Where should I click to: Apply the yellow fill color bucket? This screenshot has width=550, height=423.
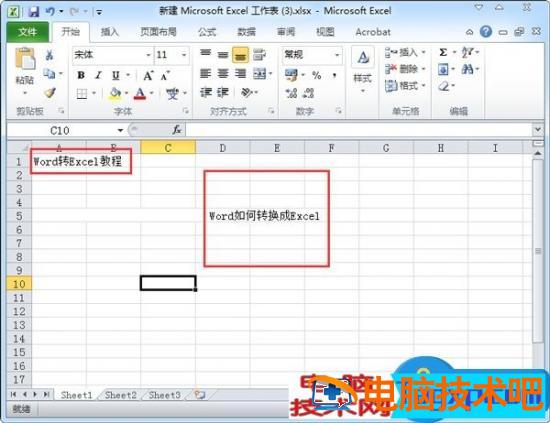(x=115, y=94)
